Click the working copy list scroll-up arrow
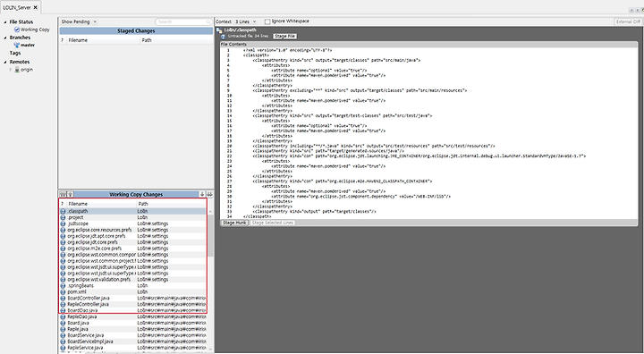644x354 pixels. coord(211,211)
